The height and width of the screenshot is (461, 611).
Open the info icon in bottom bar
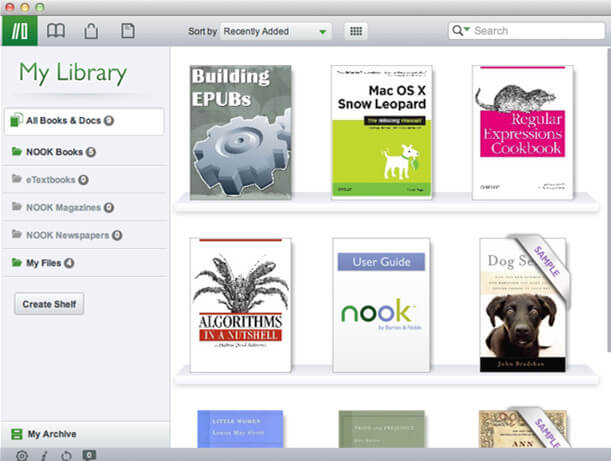click(x=44, y=455)
